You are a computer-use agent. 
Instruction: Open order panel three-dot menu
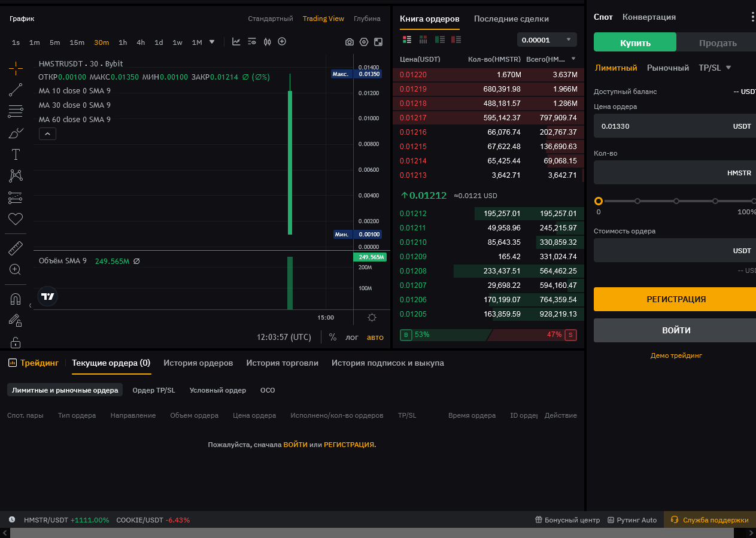[x=752, y=17]
